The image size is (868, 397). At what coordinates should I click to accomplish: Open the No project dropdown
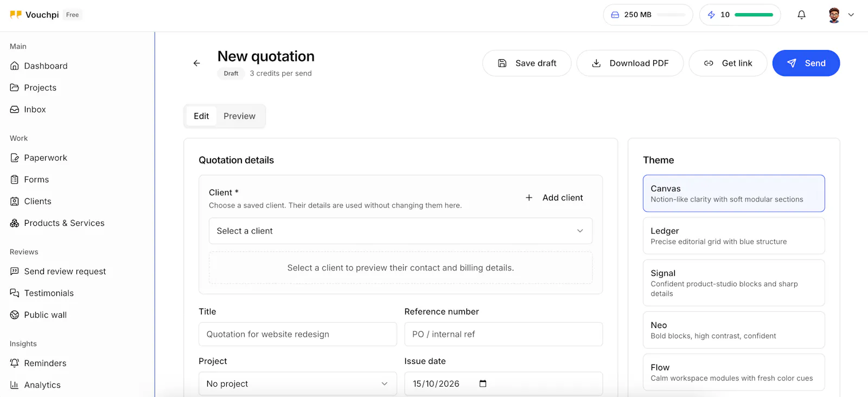[x=297, y=383]
